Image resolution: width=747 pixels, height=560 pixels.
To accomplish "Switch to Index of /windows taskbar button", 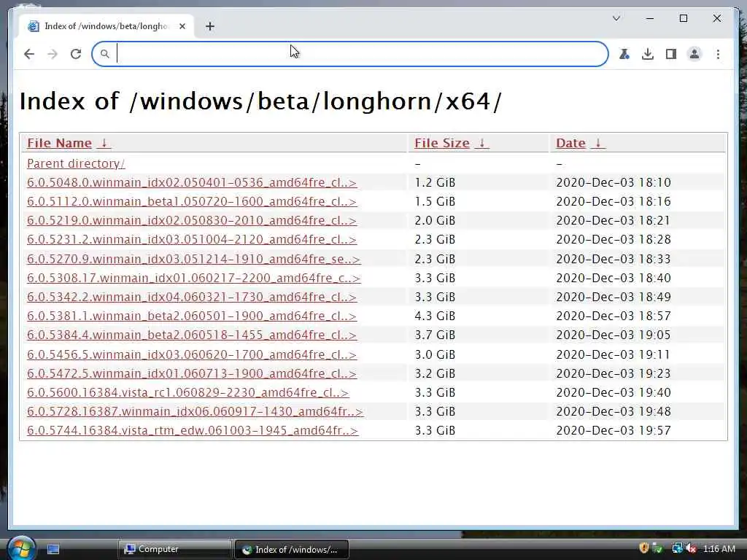I will point(292,549).
